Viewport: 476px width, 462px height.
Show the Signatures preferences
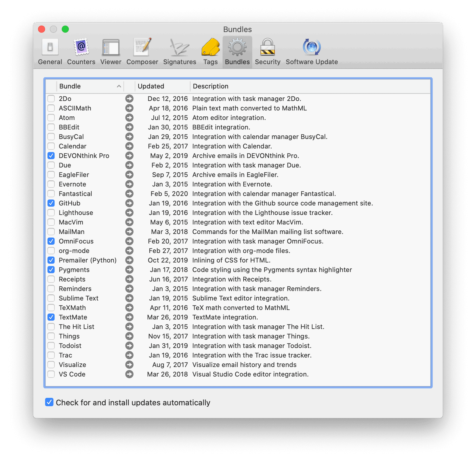pyautogui.click(x=179, y=52)
